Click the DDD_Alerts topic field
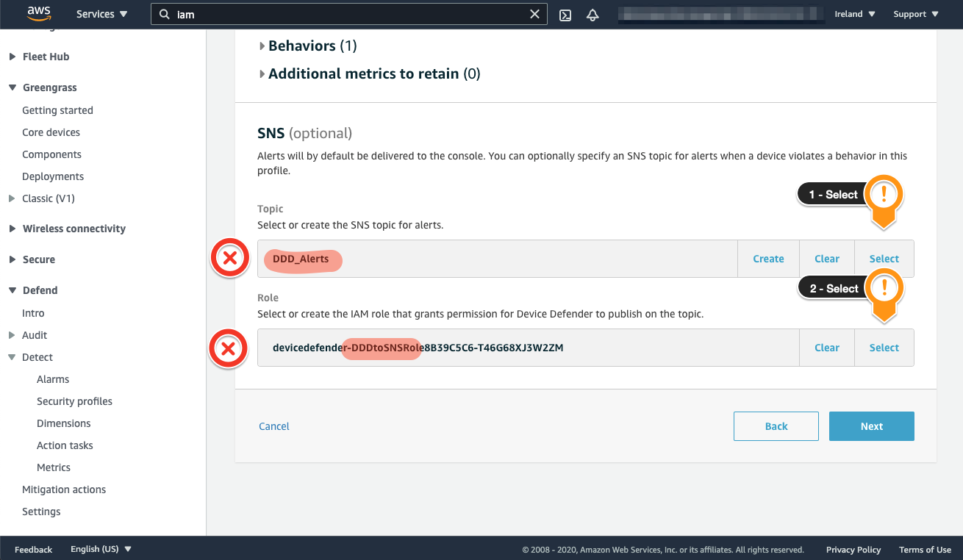Screen dimensions: 963x560 coord(498,259)
